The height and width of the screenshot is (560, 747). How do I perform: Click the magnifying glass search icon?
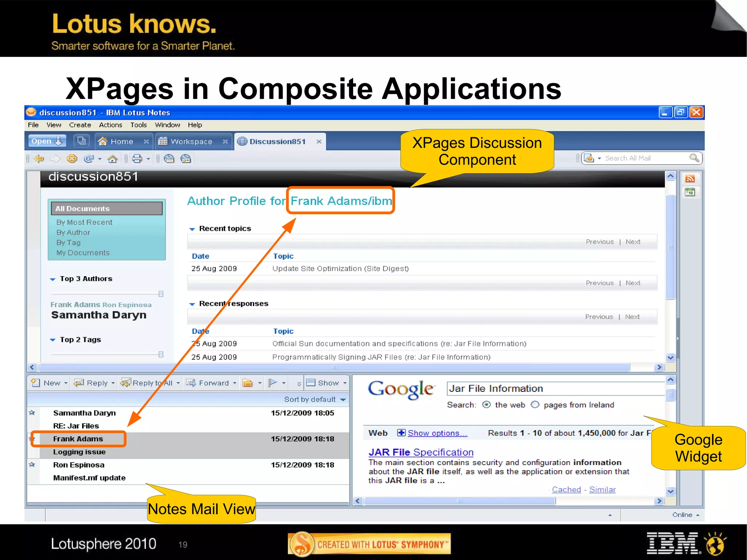[694, 158]
